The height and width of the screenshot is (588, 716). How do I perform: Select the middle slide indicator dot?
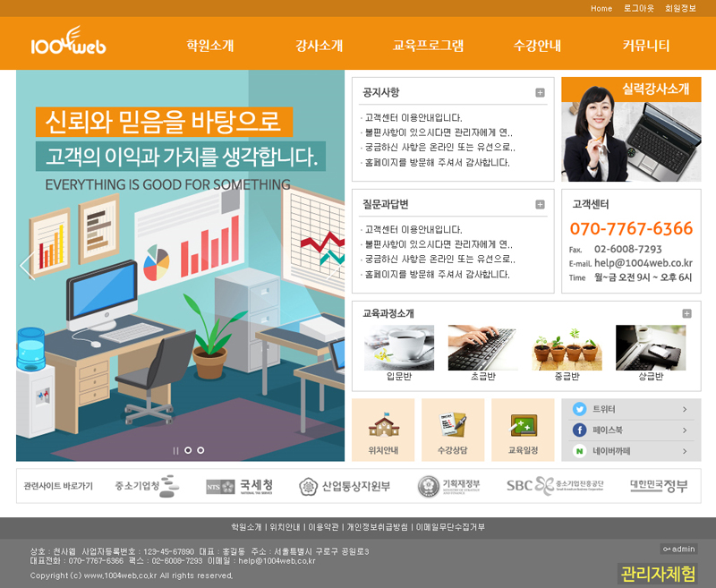tap(188, 450)
